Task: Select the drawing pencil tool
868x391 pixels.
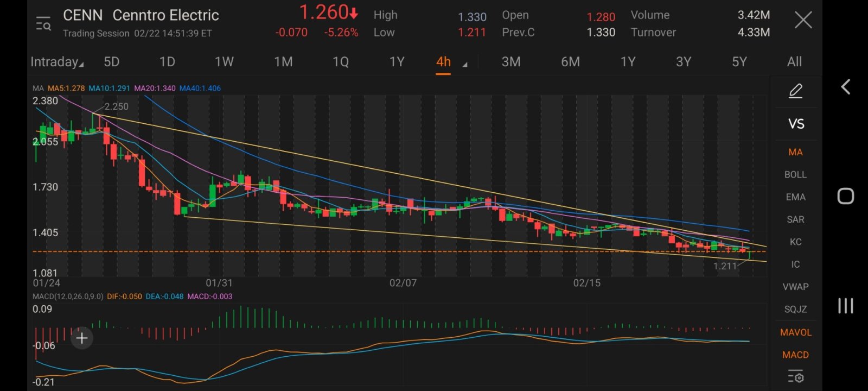Action: pos(795,91)
